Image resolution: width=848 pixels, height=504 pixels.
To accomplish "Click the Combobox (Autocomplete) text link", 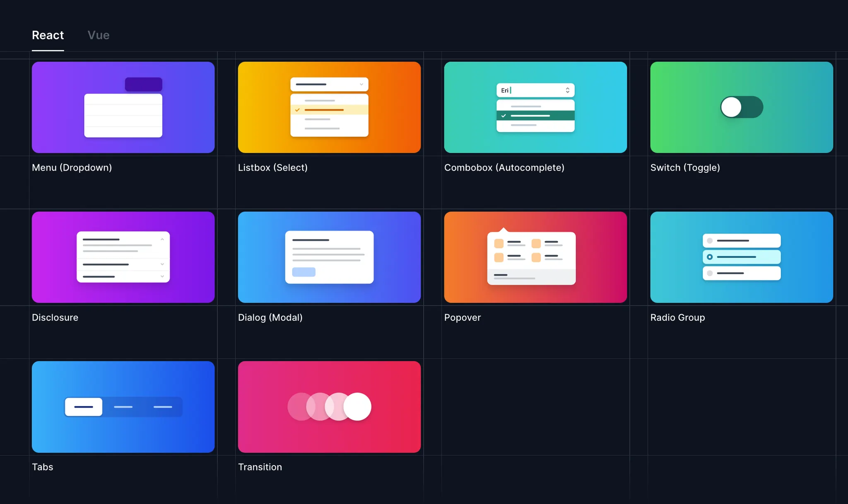I will click(x=504, y=168).
